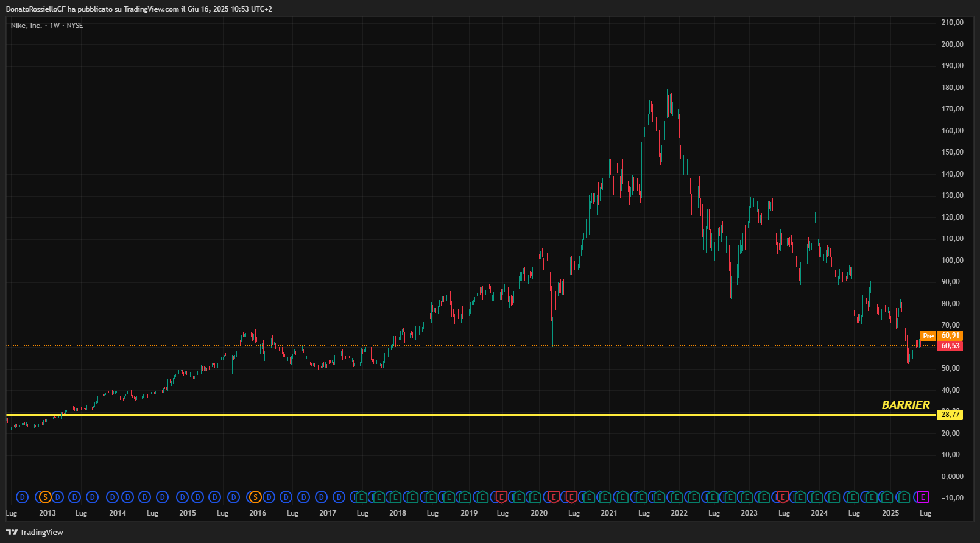This screenshot has width=980, height=543.
Task: Click last dividend marker before earnings markers start
Action: (339, 497)
